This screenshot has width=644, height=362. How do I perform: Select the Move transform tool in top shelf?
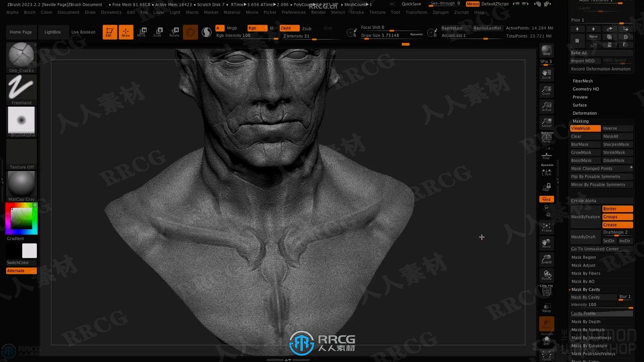tap(142, 32)
